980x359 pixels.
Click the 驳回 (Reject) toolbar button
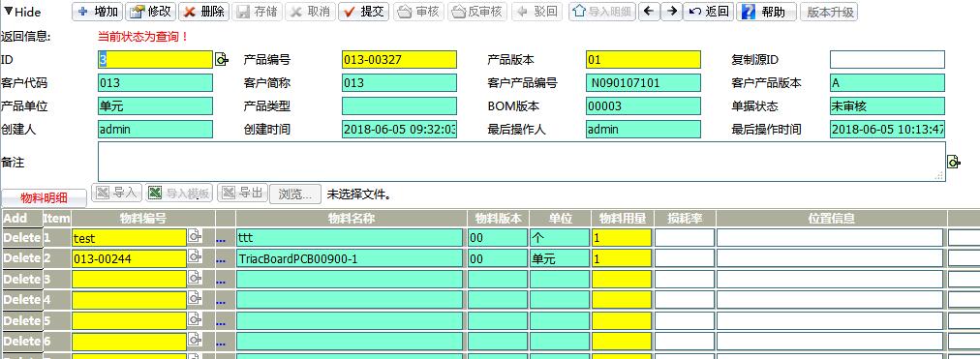pos(536,12)
